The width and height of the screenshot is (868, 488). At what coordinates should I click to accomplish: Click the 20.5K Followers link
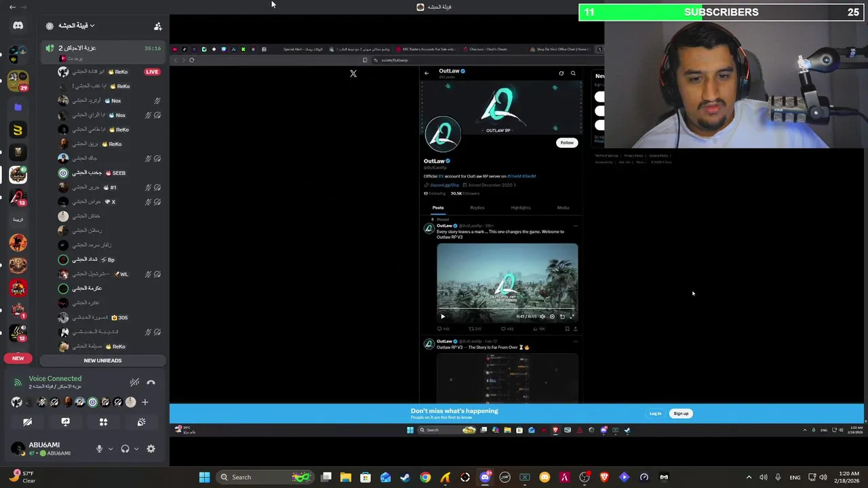[x=465, y=193]
